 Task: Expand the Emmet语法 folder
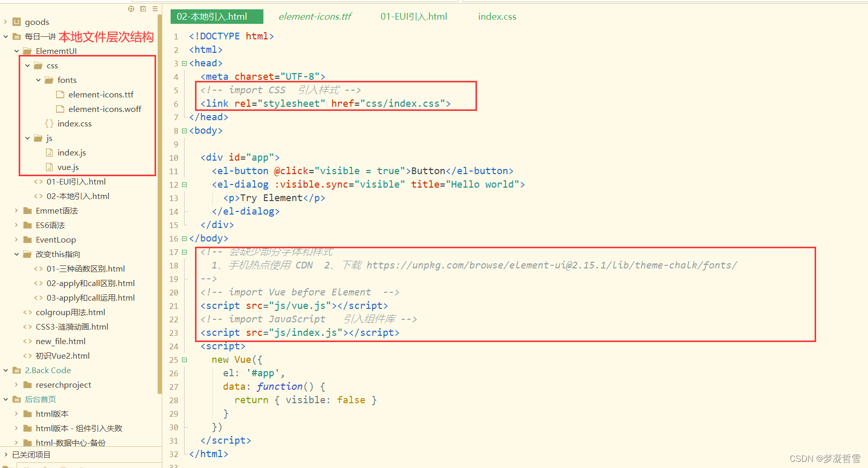(17, 210)
